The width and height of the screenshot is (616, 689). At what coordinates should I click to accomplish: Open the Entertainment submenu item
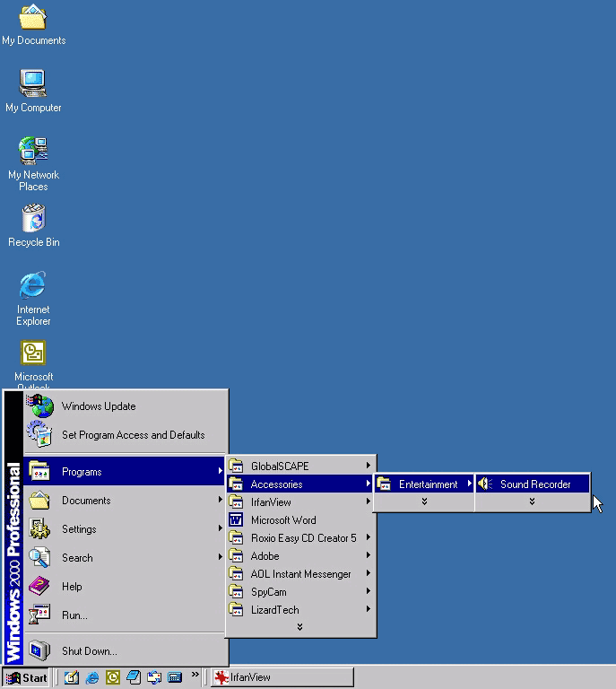point(424,484)
